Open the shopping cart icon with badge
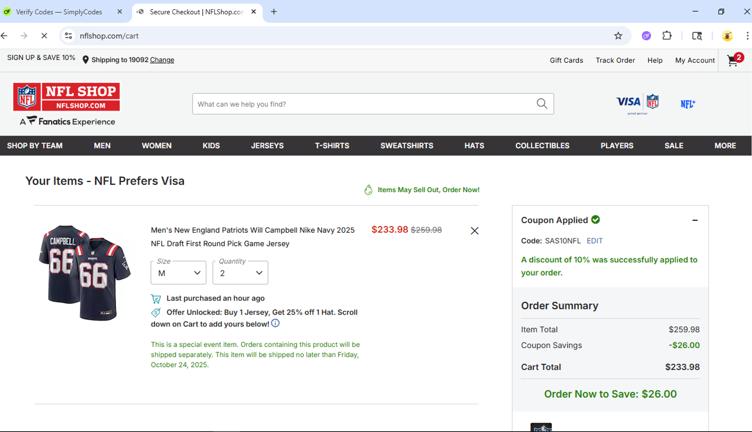 [x=735, y=60]
